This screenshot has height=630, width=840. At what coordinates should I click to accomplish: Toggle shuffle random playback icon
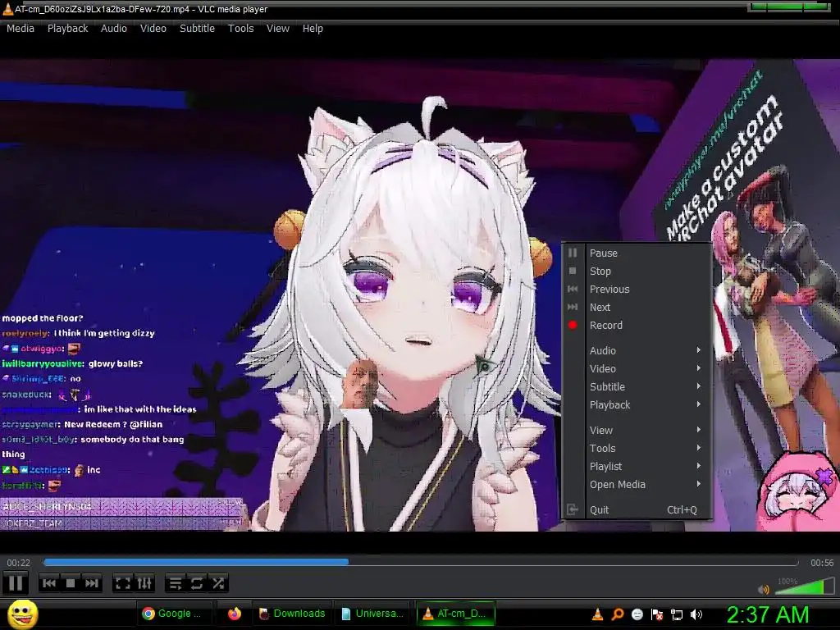(218, 583)
